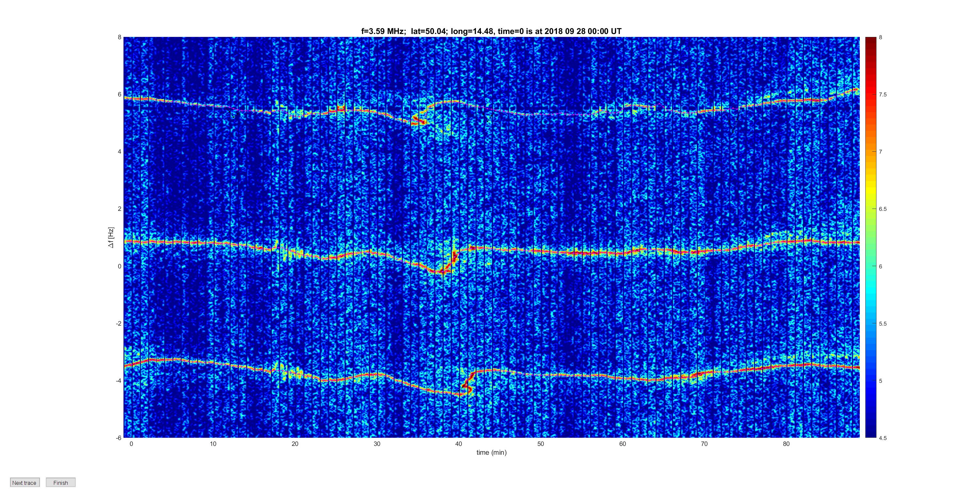Click x-axis tick label 40
This screenshot has width=980, height=492.
point(459,444)
